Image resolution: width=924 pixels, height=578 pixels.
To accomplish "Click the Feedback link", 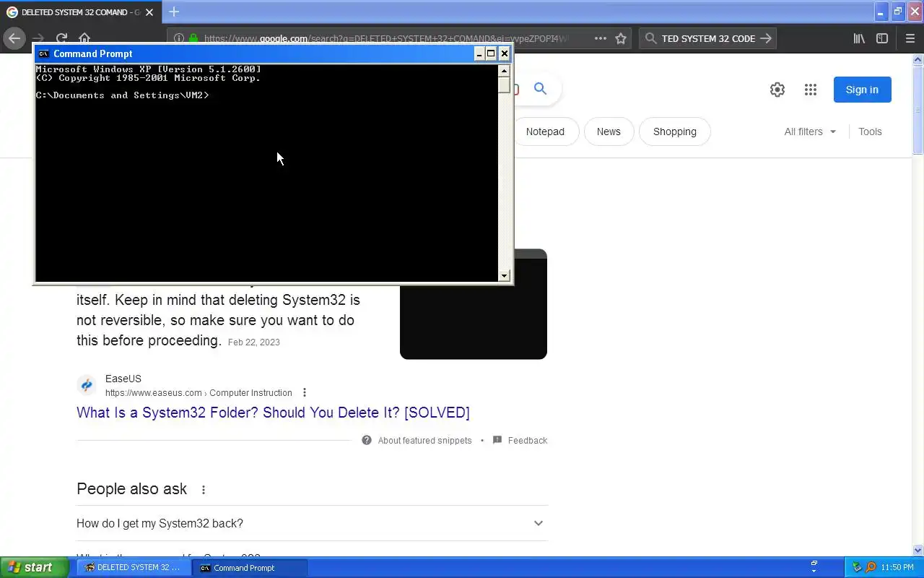I will tap(520, 440).
